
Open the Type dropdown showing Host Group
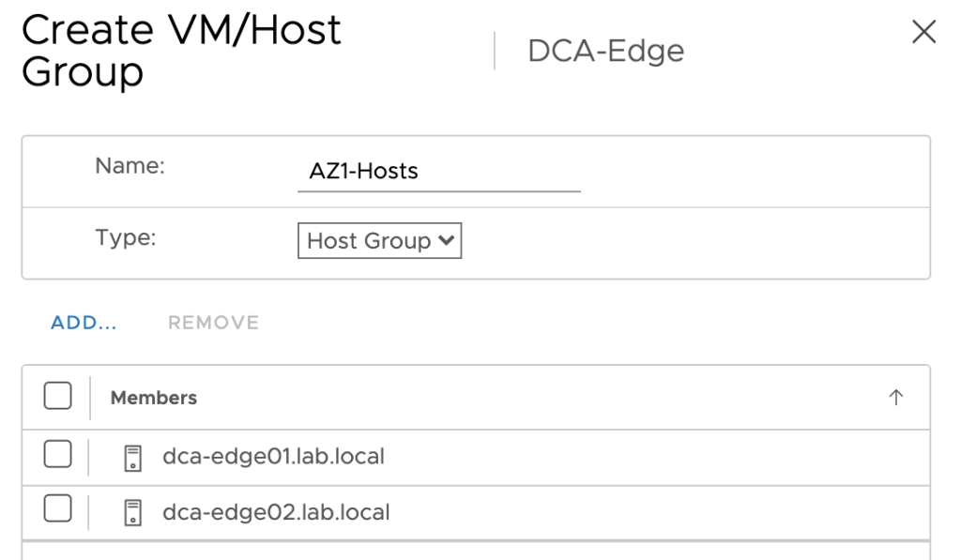(x=379, y=241)
